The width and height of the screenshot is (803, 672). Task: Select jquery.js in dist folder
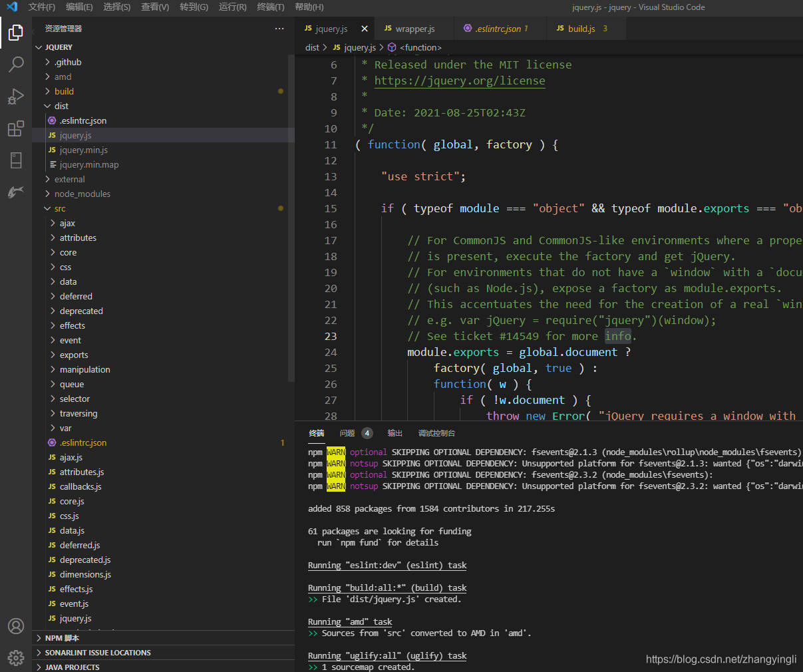[x=160, y=135]
